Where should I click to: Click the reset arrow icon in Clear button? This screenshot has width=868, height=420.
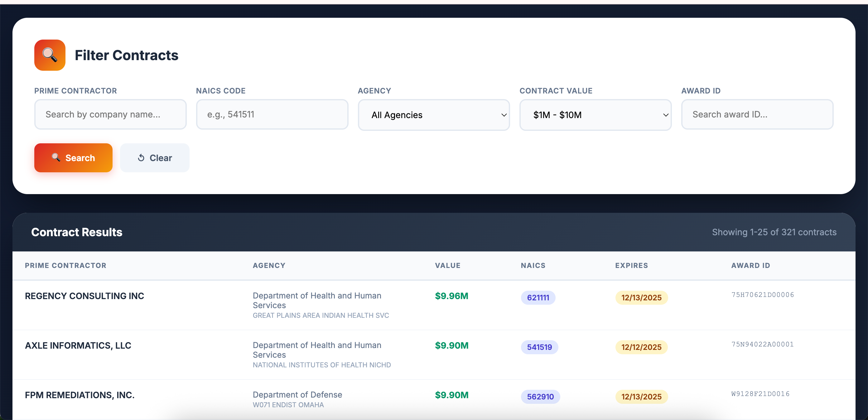coord(141,158)
